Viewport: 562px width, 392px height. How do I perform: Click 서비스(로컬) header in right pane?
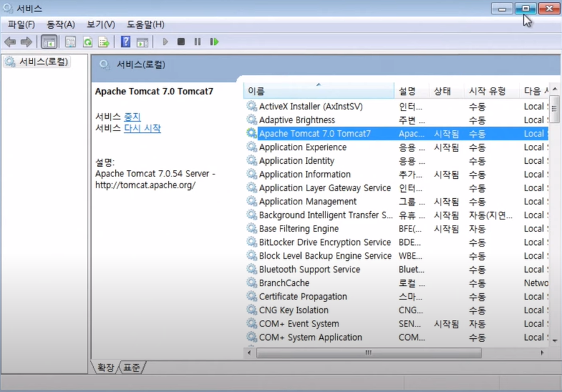[141, 64]
